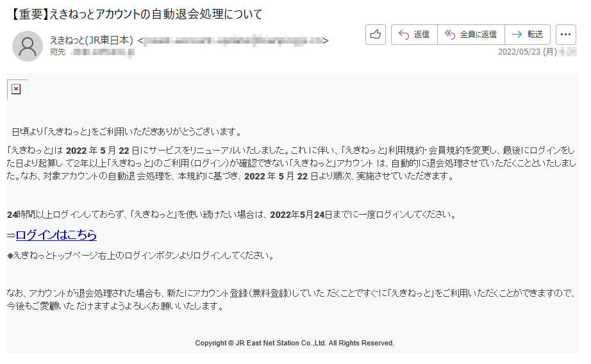591x364 pixels.
Task: Click sender name えきねっと(JR東日本)
Action: (91, 40)
